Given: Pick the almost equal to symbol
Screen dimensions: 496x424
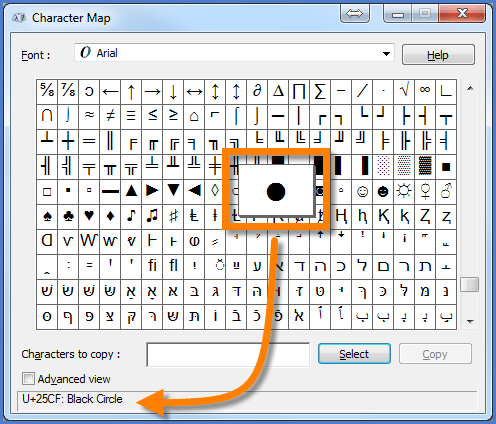Looking at the screenshot, I should coord(89,116).
